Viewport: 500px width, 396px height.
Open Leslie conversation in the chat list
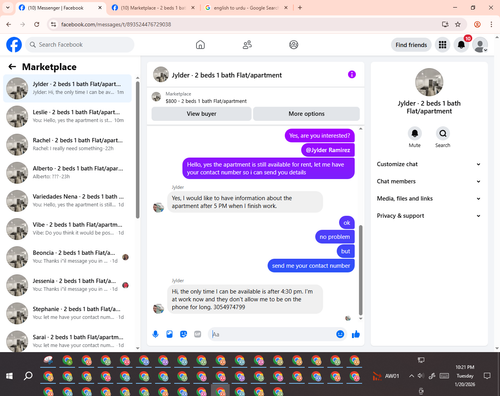[67, 116]
